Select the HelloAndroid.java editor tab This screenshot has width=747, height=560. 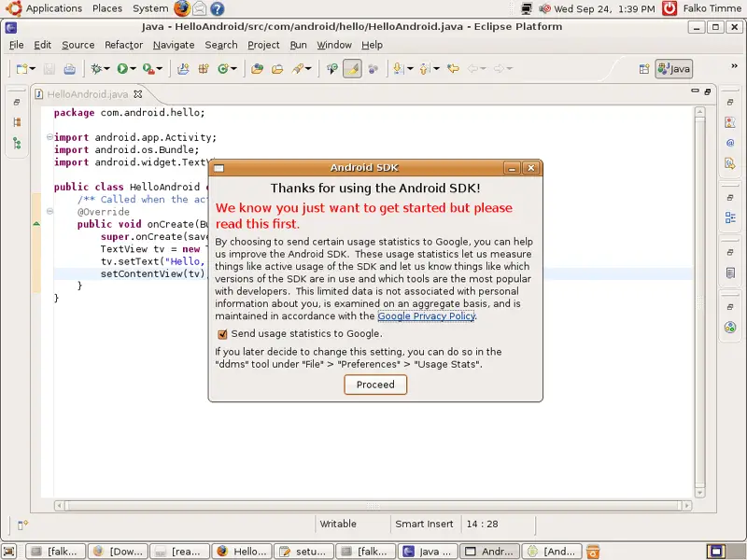pyautogui.click(x=87, y=94)
